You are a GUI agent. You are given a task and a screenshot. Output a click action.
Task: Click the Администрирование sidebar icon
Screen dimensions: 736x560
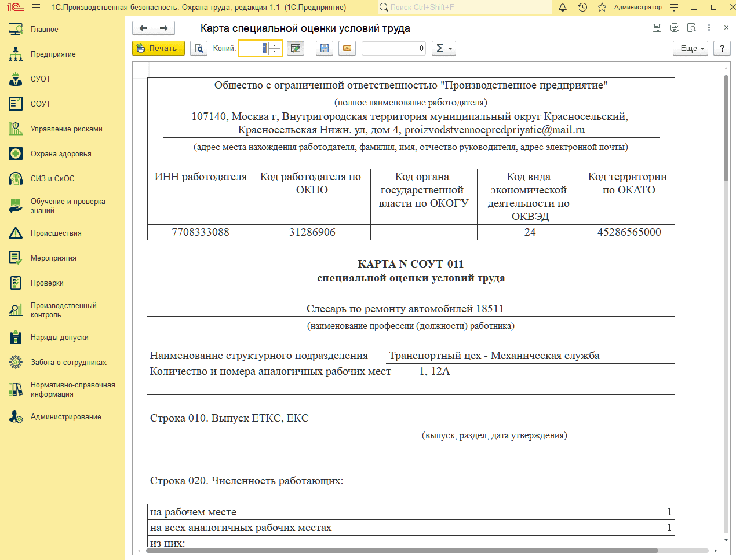coord(16,416)
